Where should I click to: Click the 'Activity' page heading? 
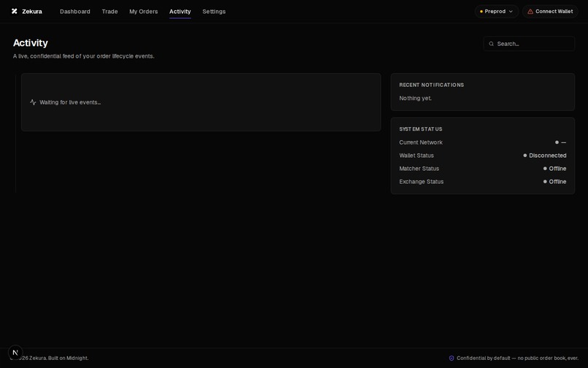pyautogui.click(x=31, y=43)
